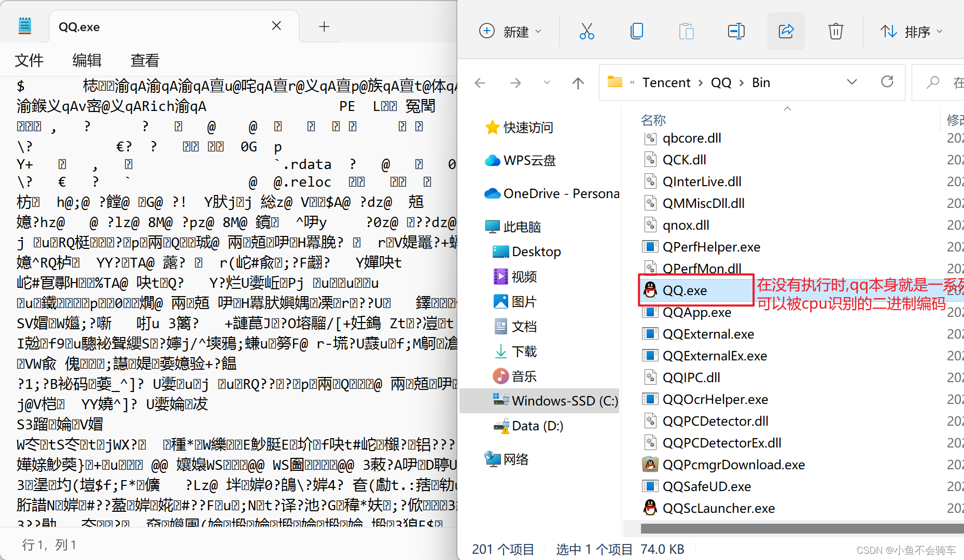Open the 排序 sort dropdown
The image size is (964, 560).
tap(911, 32)
